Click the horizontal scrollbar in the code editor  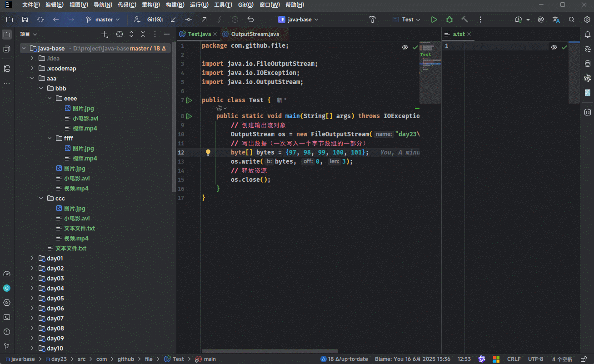tap(270, 351)
